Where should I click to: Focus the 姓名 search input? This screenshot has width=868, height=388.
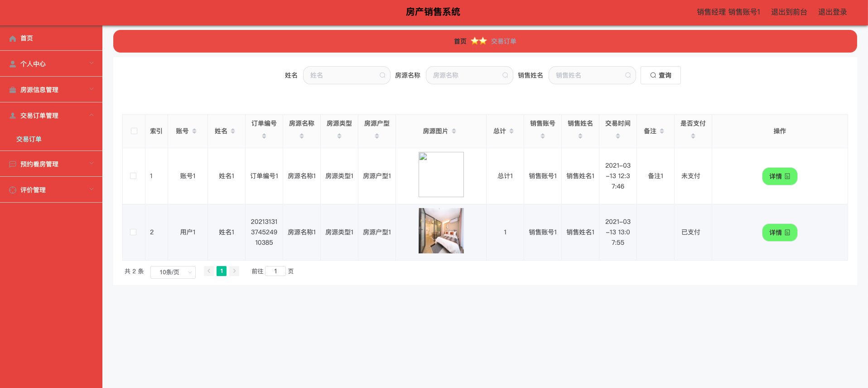click(x=347, y=75)
